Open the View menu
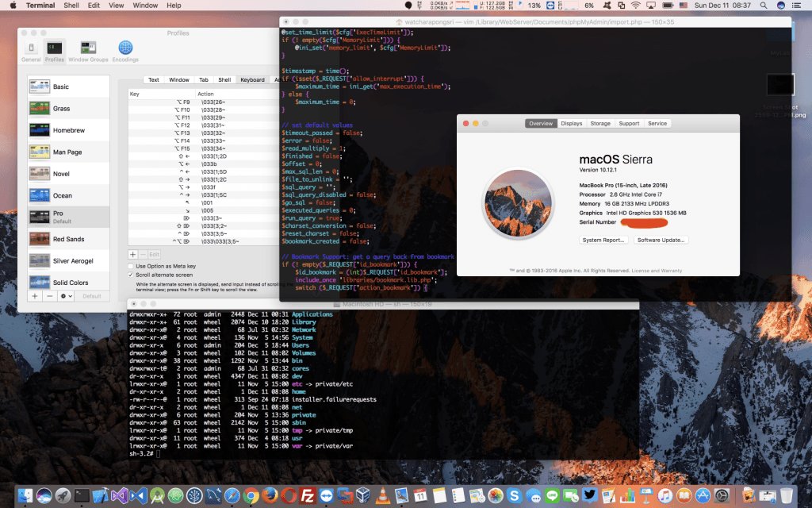 [x=116, y=6]
